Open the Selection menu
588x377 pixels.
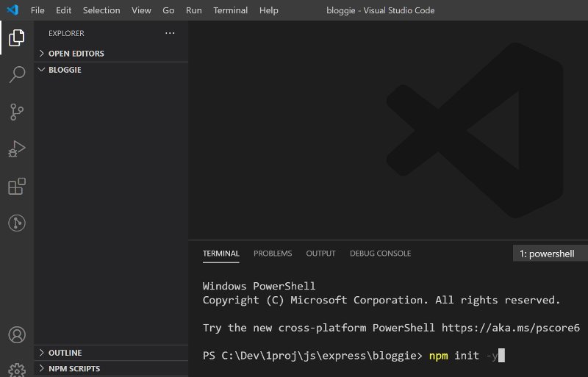[101, 10]
